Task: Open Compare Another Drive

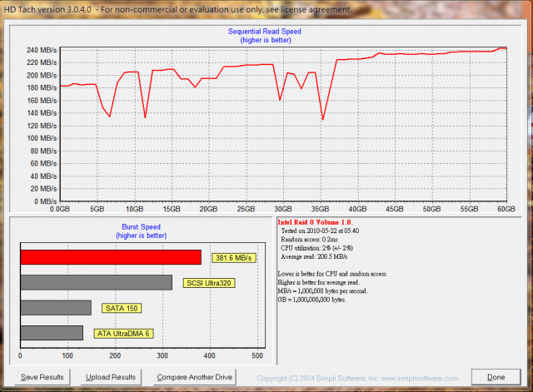Action: click(x=194, y=377)
